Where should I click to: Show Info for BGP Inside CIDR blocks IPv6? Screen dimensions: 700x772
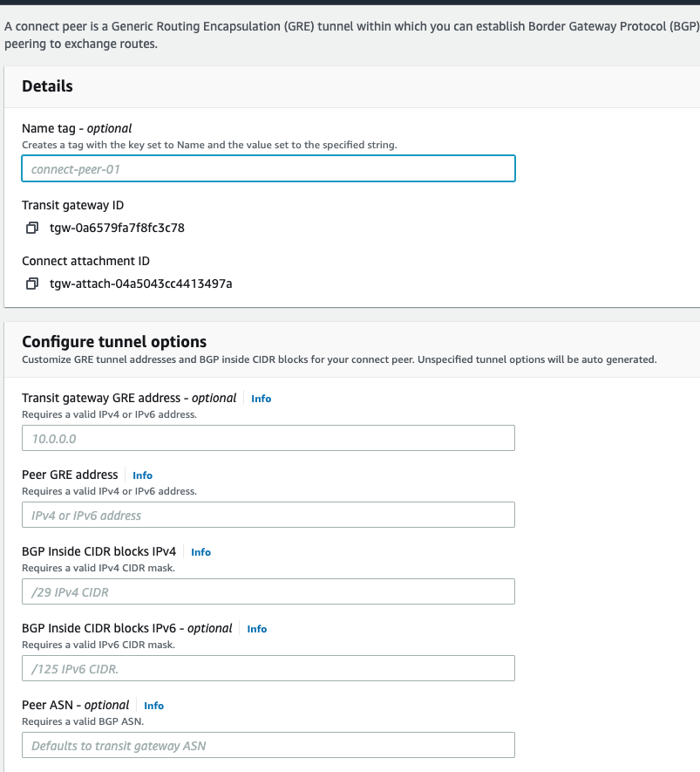click(x=257, y=629)
